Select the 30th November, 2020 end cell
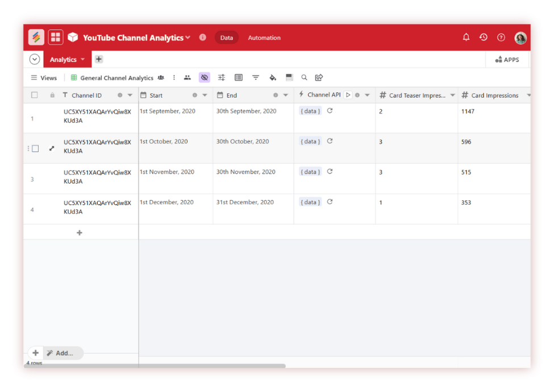 [253, 179]
